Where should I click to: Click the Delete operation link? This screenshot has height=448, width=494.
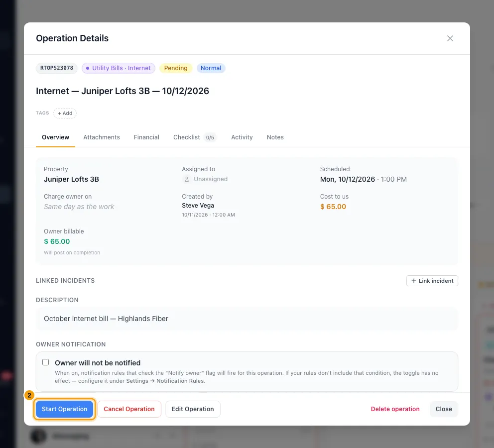[395, 409]
